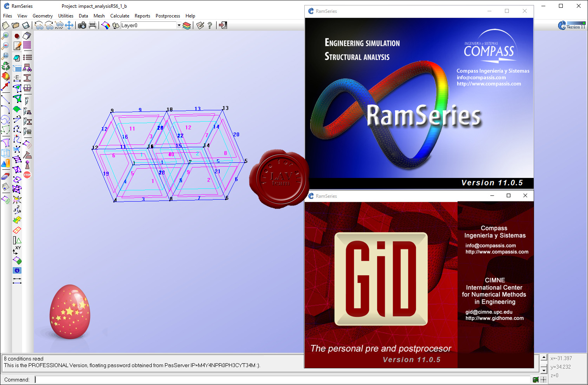Click message log scrollbar down arrow
The height and width of the screenshot is (385, 588).
(544, 370)
